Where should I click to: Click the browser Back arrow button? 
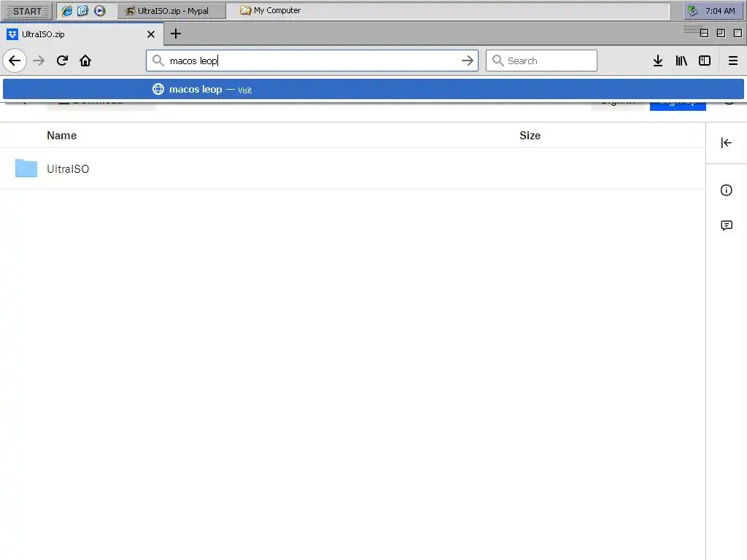(x=15, y=61)
